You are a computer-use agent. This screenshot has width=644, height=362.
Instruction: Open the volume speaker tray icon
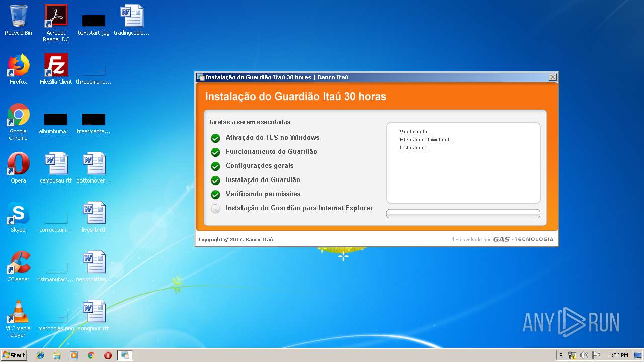click(x=584, y=355)
